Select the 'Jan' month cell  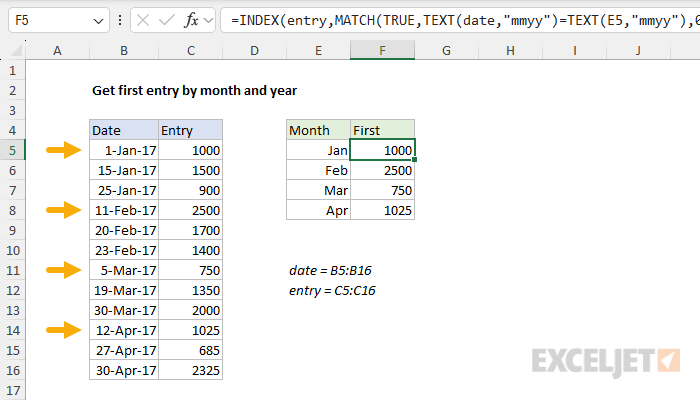pos(318,150)
